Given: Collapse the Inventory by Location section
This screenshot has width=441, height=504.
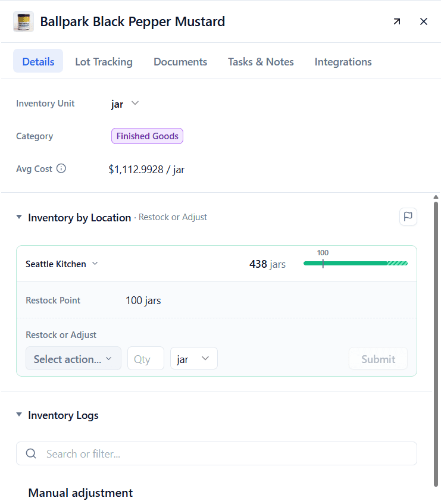Looking at the screenshot, I should pos(19,217).
